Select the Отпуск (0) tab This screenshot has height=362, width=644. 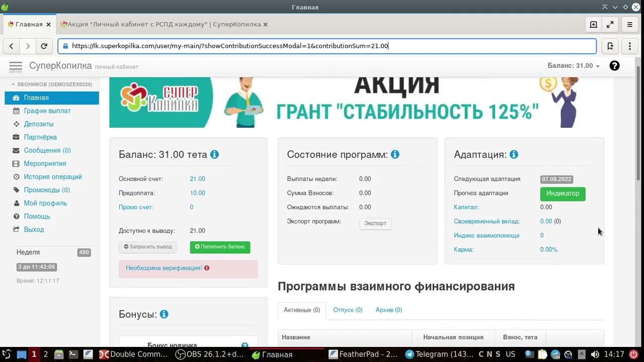click(348, 310)
